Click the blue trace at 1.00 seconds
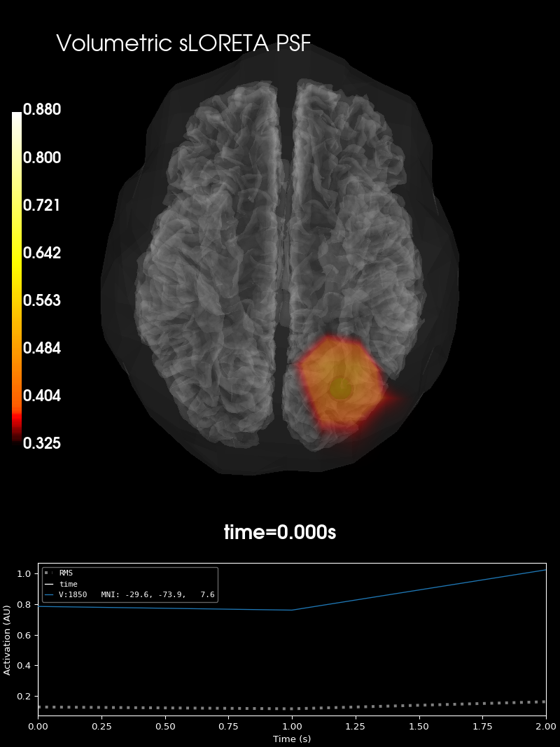 click(292, 610)
